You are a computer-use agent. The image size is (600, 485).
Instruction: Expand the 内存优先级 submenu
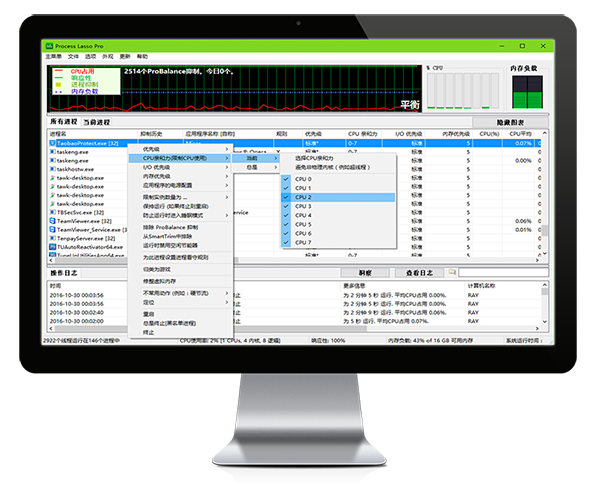click(x=180, y=176)
